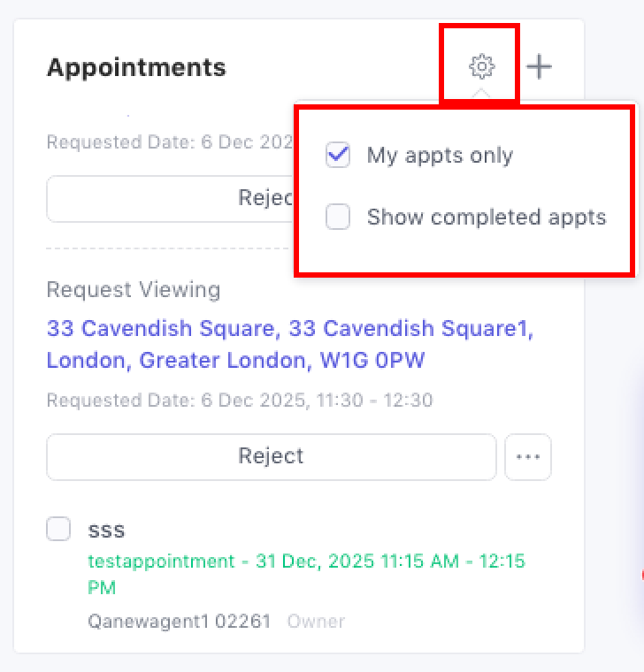This screenshot has width=644, height=672.
Task: Open the appointments settings gear icon
Action: 481,66
